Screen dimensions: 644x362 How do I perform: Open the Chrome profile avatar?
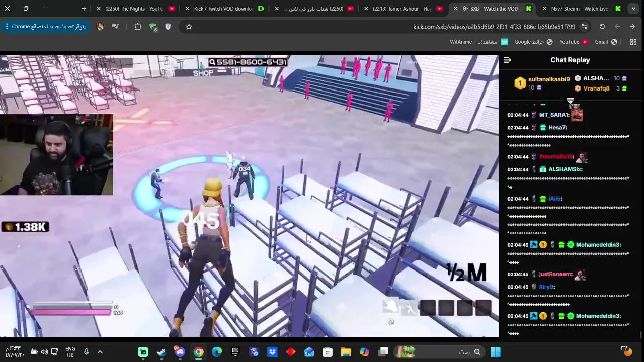(x=100, y=27)
